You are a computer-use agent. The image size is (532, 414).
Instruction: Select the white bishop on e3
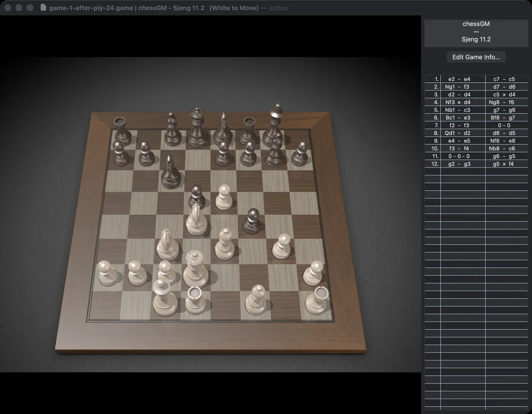click(225, 244)
